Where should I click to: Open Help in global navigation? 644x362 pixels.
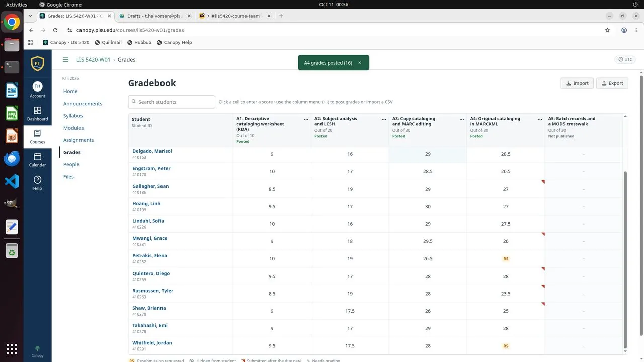[x=37, y=183]
